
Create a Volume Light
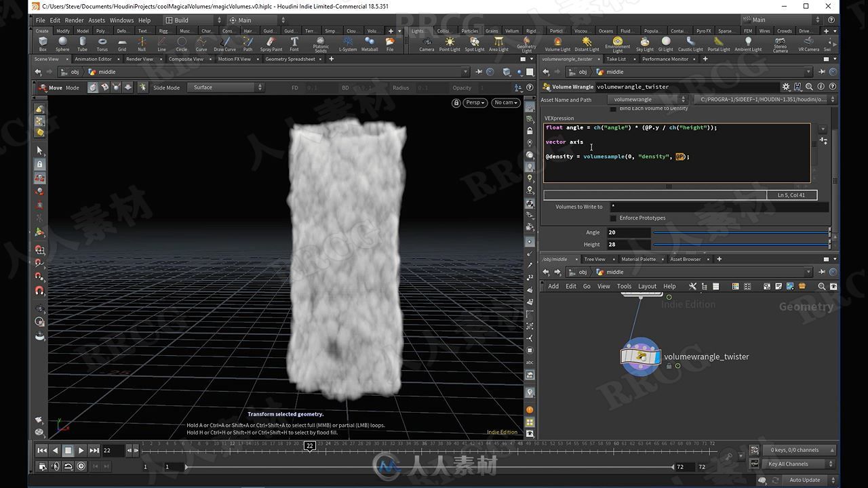[557, 44]
